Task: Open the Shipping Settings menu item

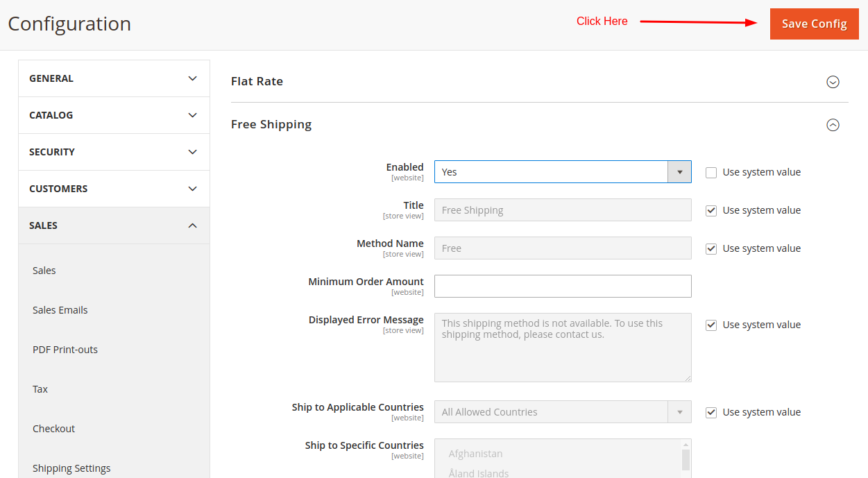Action: click(x=71, y=468)
